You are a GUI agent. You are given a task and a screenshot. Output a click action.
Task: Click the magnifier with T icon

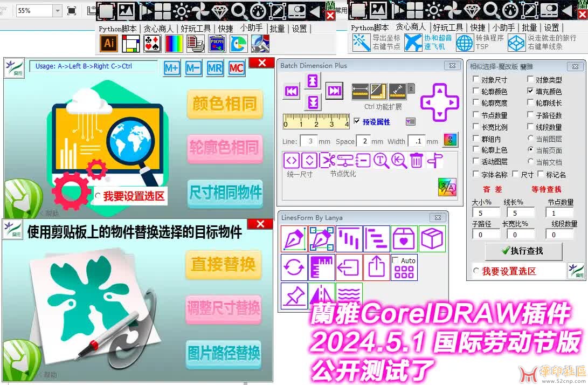[381, 161]
